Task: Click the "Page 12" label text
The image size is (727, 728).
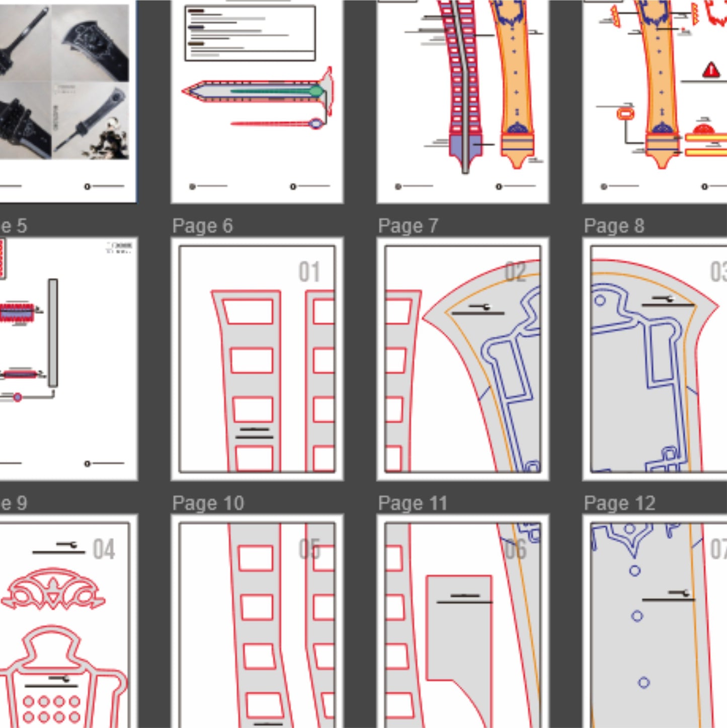Action: coord(619,503)
